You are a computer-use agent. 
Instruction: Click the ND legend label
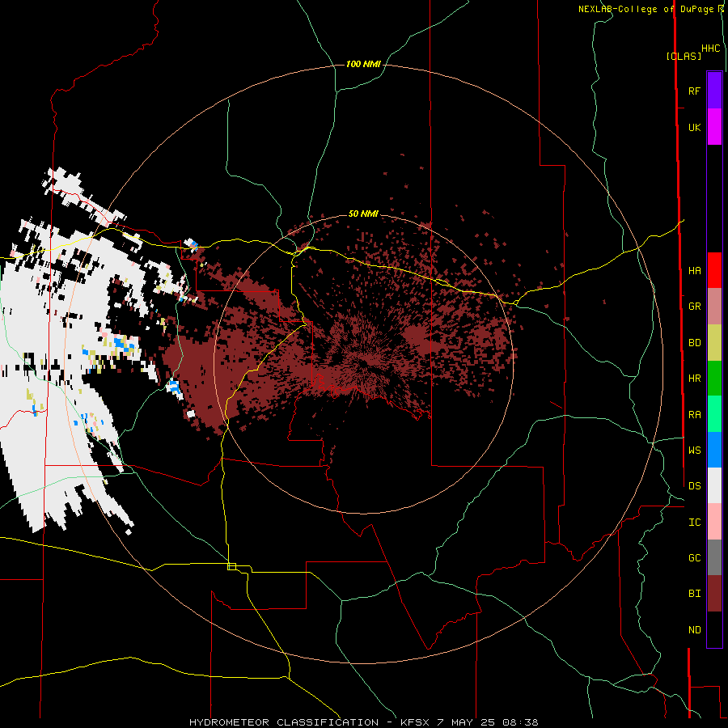point(694,630)
